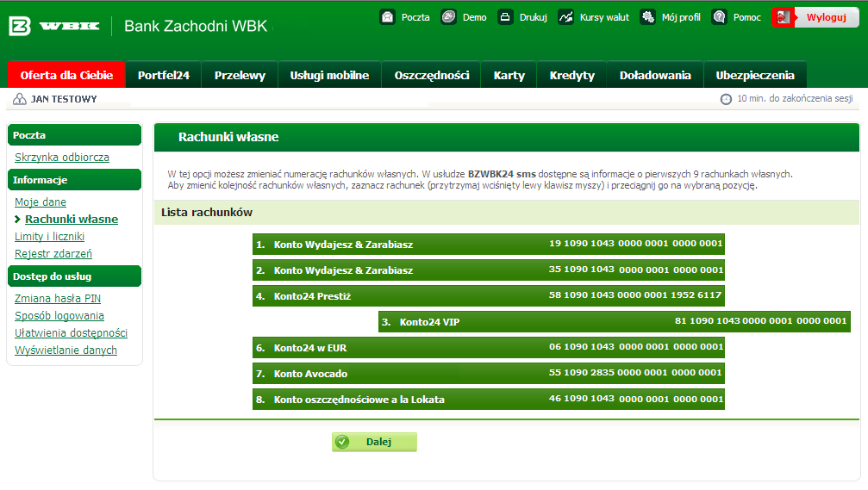Image resolution: width=868 pixels, height=490 pixels.
Task: Select the Konto24 VIP account row
Action: coord(615,322)
